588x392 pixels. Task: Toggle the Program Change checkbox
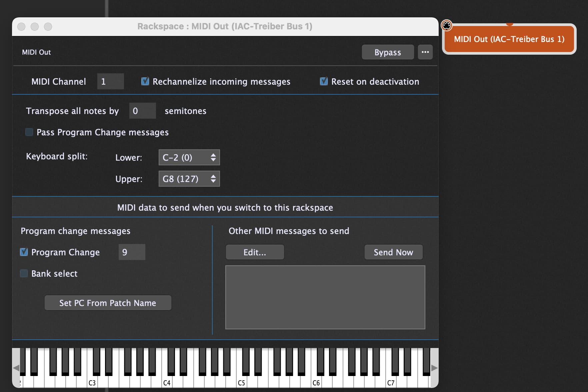24,252
